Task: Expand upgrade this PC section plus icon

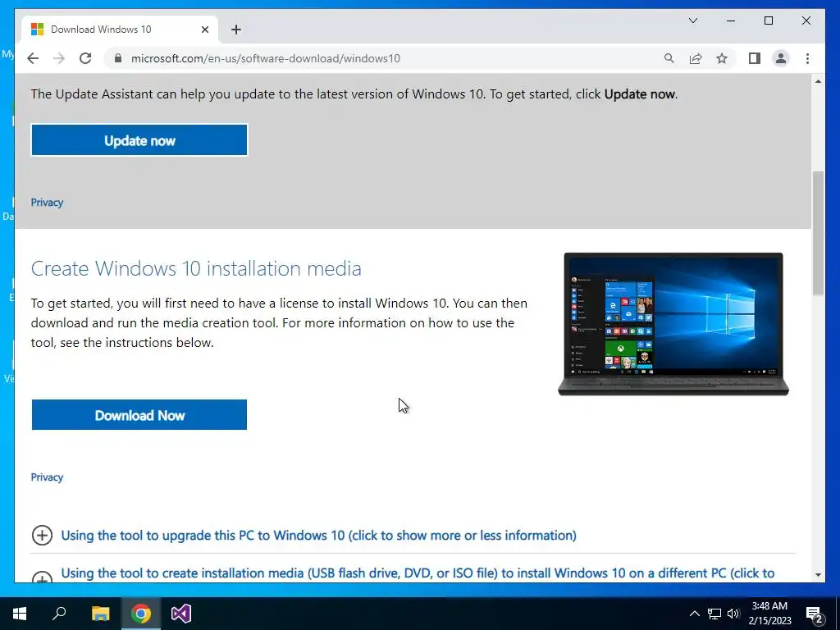Action: [x=43, y=535]
